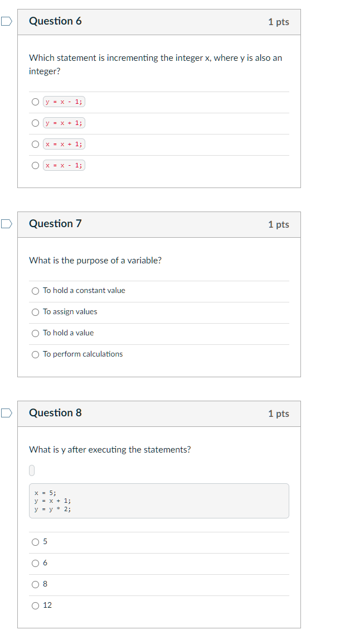
Task: Flag Question 6 with the bookmark icon
Action: tap(6, 21)
